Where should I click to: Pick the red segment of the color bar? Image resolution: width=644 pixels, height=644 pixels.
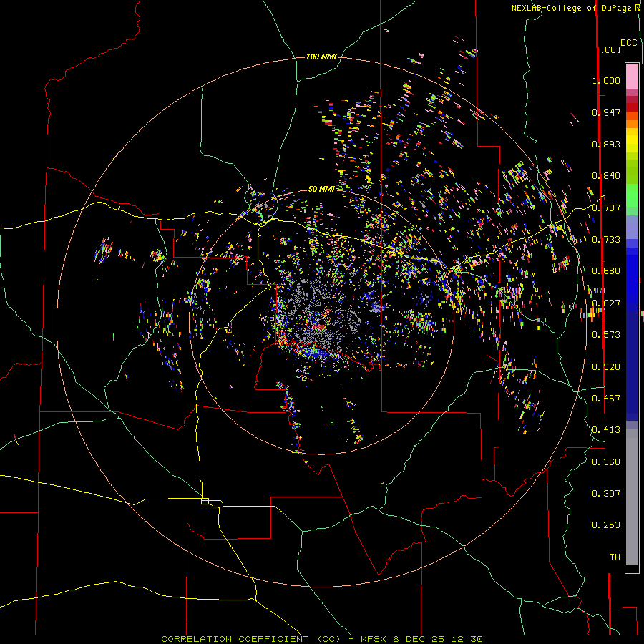632,107
